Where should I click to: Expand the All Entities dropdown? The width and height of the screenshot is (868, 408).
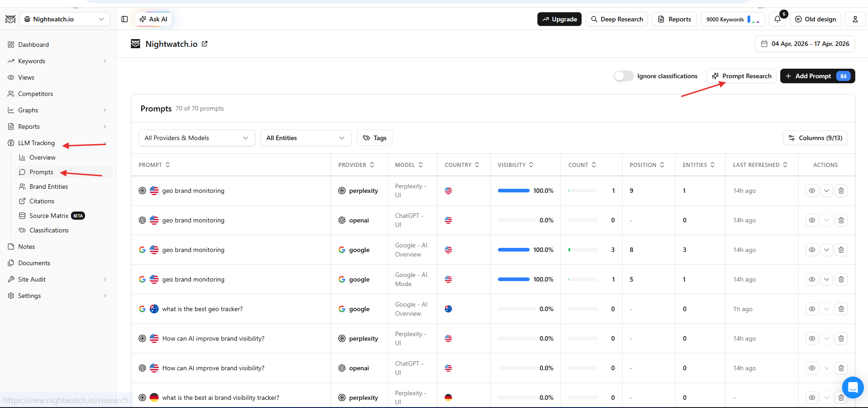[306, 138]
